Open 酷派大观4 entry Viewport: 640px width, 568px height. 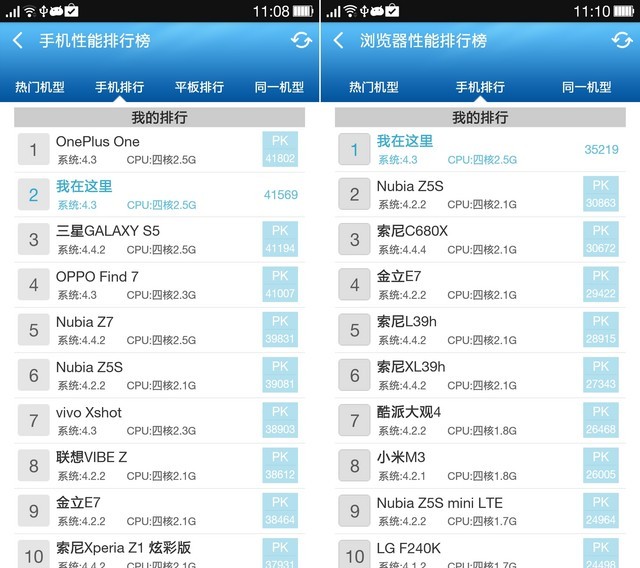click(x=480, y=421)
